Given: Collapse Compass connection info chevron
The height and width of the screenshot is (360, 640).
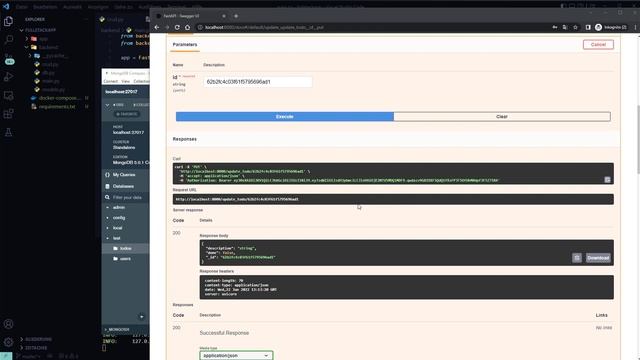Looking at the screenshot, I should coord(107,105).
